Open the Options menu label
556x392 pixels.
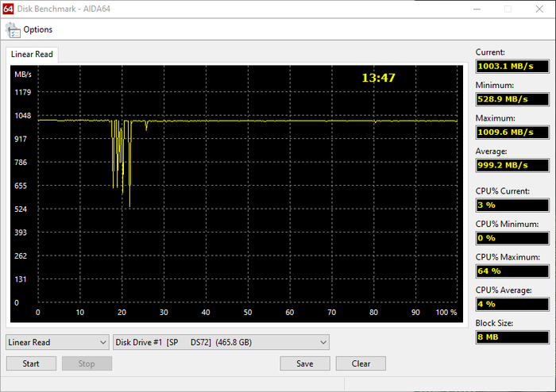37,30
